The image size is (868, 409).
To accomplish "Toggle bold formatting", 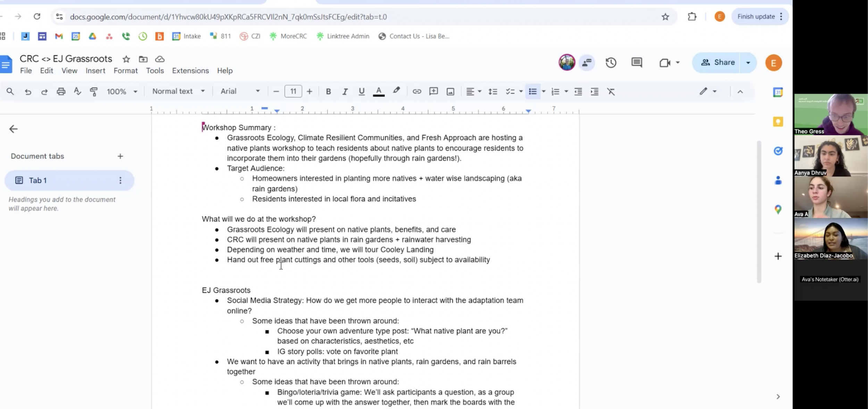I will [x=328, y=92].
